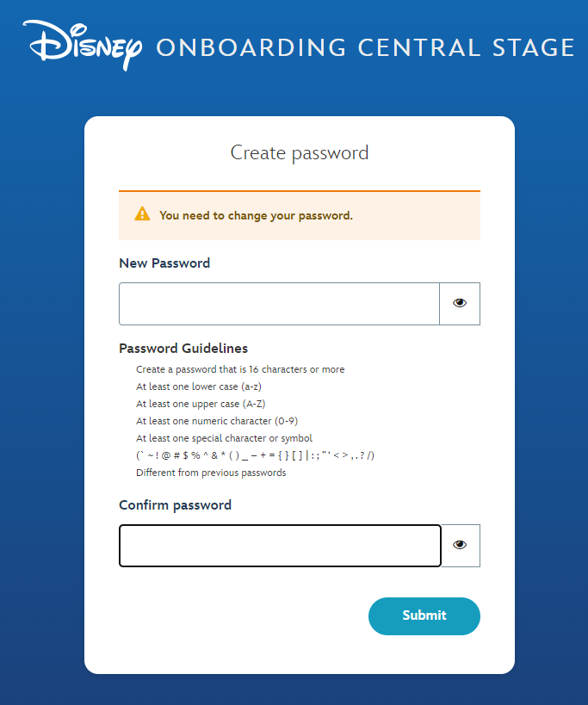Image resolution: width=588 pixels, height=705 pixels.
Task: Toggle Confirm password visibility eye icon
Action: point(461,546)
